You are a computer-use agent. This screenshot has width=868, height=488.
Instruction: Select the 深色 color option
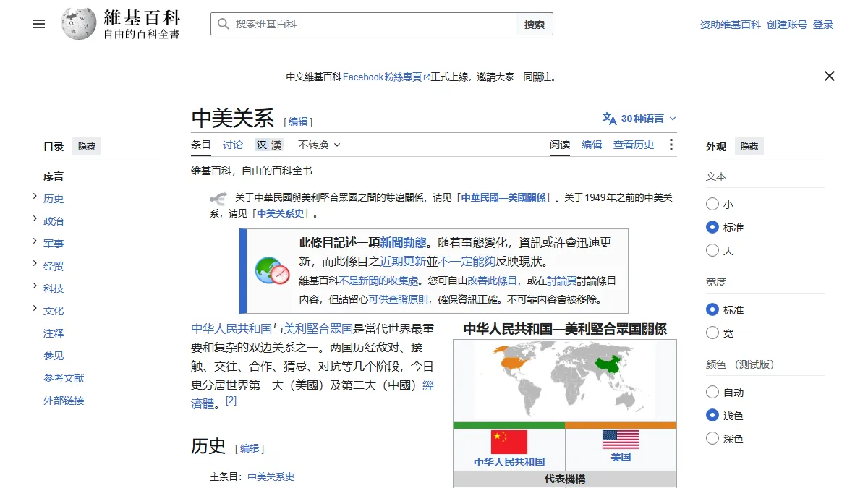[712, 438]
